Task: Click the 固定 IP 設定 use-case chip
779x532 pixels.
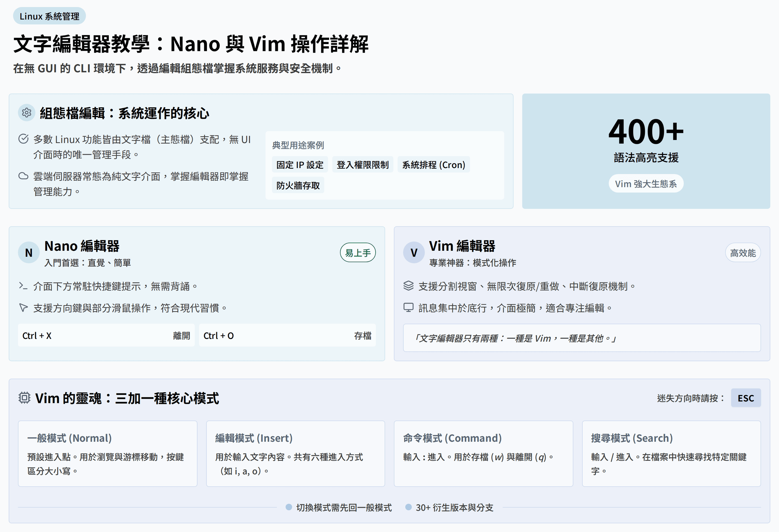Action: point(300,165)
